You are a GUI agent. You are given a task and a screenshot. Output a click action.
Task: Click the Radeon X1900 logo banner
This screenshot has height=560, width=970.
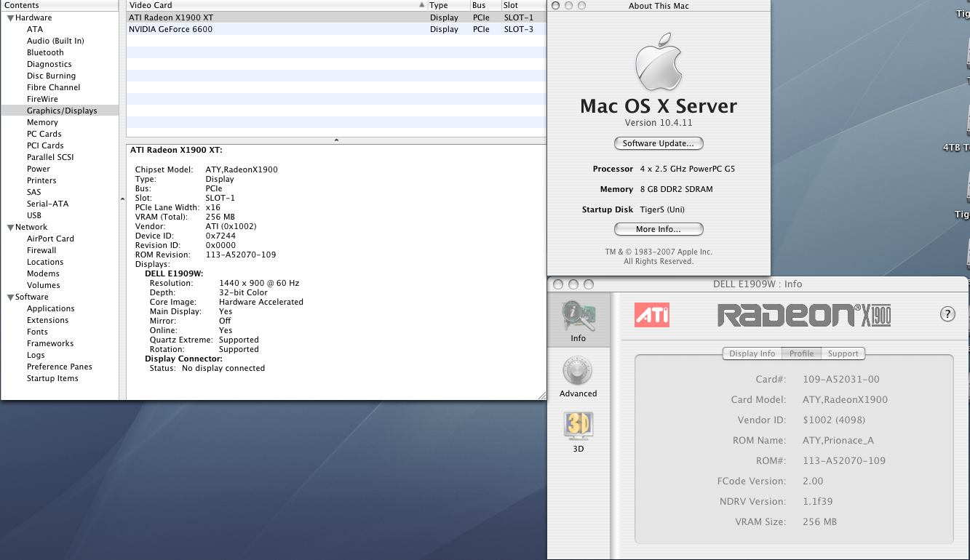click(x=804, y=315)
